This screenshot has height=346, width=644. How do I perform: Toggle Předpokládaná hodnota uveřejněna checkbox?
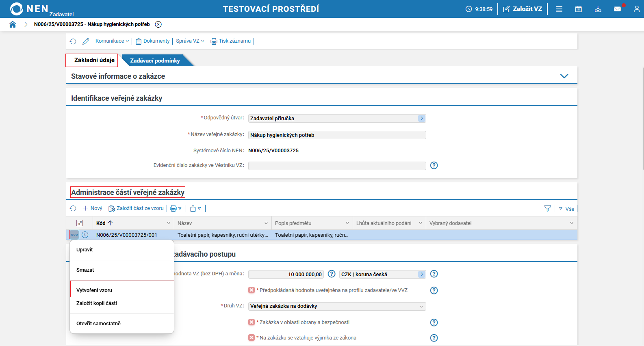252,290
